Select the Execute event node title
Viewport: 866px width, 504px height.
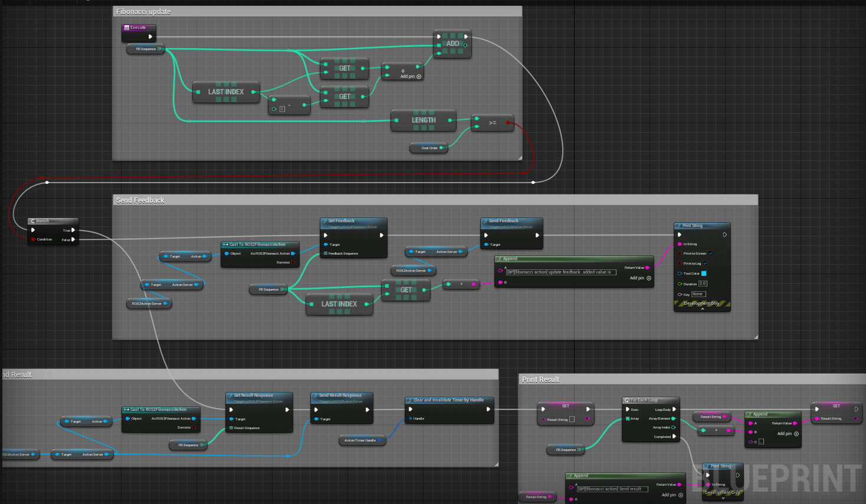139,28
